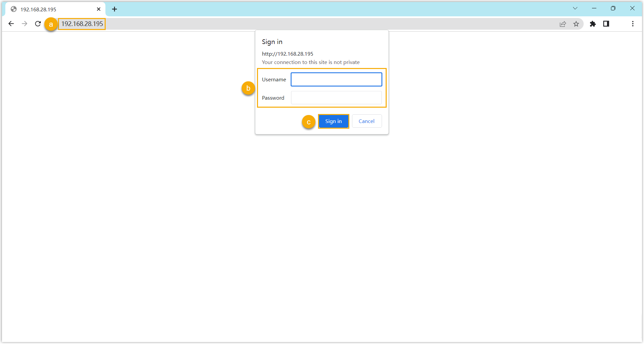Viewport: 644px width, 344px height.
Task: Bookmark this page with star icon
Action: [x=576, y=24]
